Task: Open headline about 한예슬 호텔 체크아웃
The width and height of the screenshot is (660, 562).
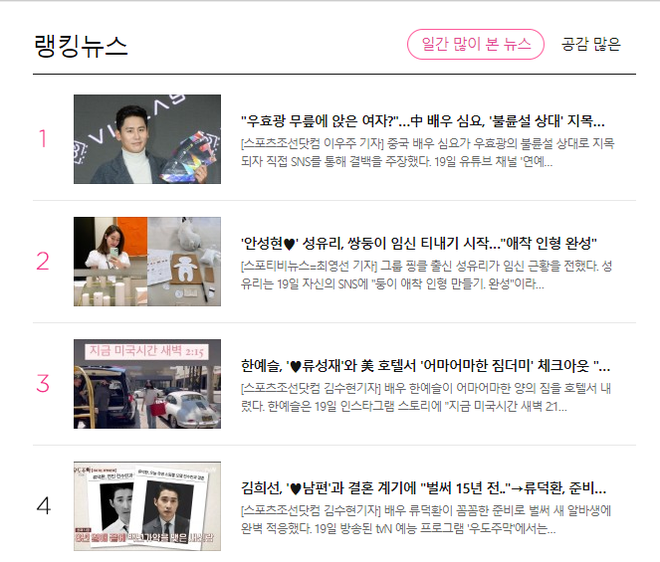Action: (x=426, y=366)
